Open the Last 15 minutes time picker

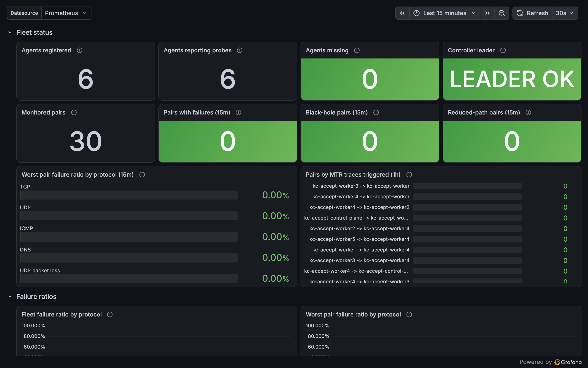(445, 13)
